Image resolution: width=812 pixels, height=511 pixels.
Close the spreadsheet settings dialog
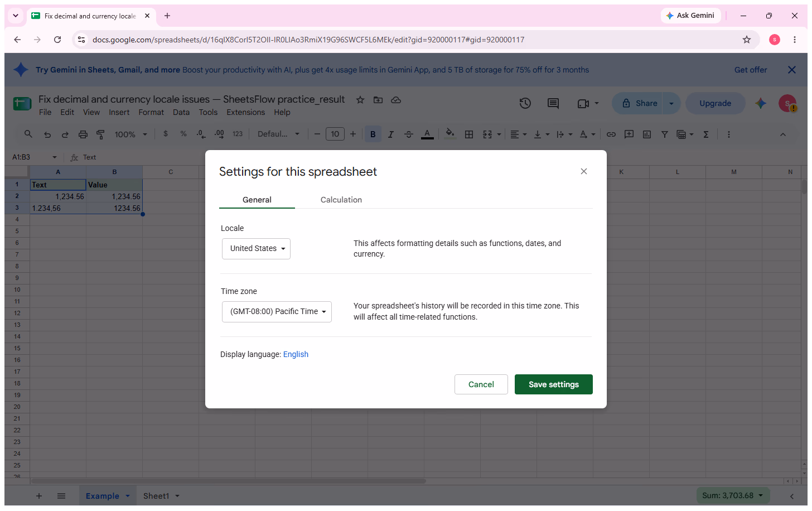pyautogui.click(x=584, y=171)
